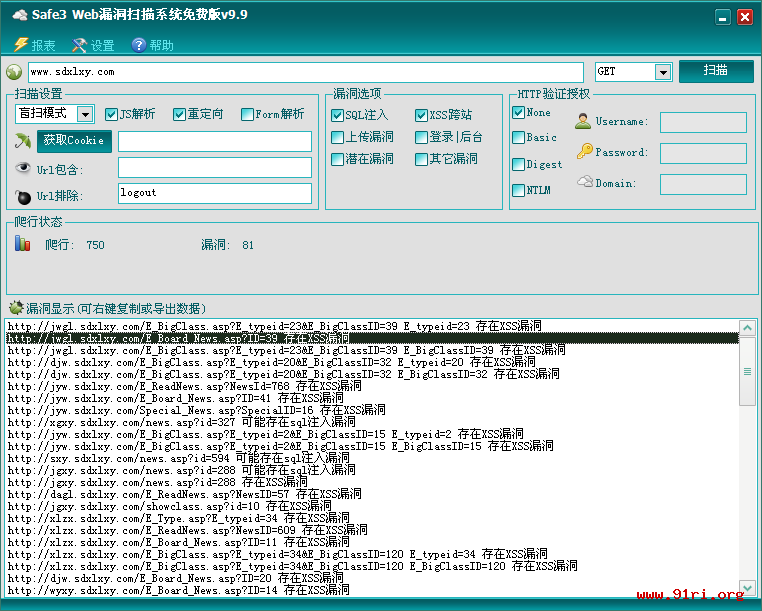
Task: Start scanning with the 扫描 button
Action: pyautogui.click(x=716, y=71)
